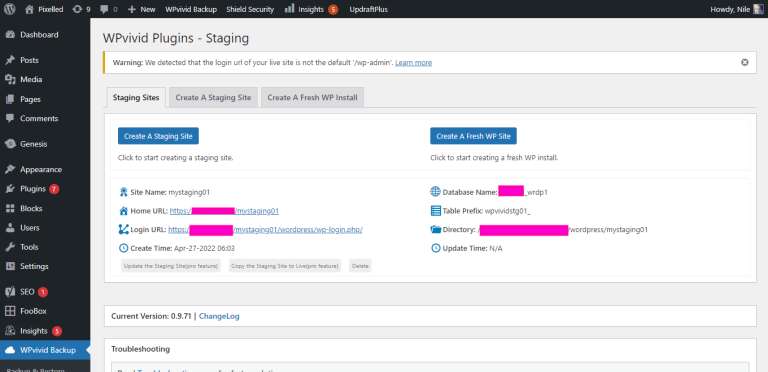768x372 pixels.
Task: Follow the Learn more warning link
Action: [413, 63]
